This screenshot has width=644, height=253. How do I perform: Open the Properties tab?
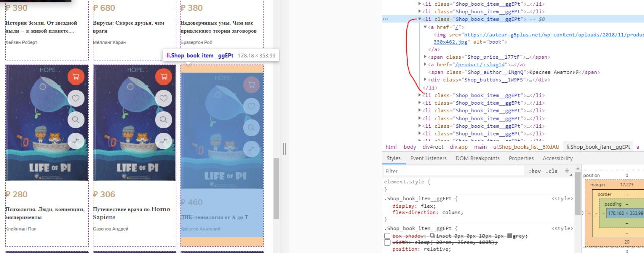pos(521,158)
